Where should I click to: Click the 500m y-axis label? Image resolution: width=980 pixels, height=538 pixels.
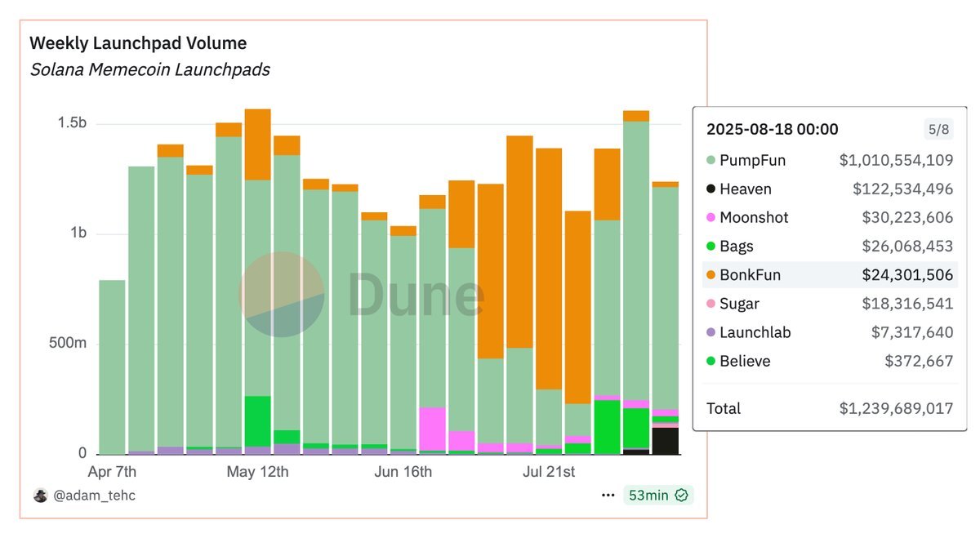coord(69,344)
